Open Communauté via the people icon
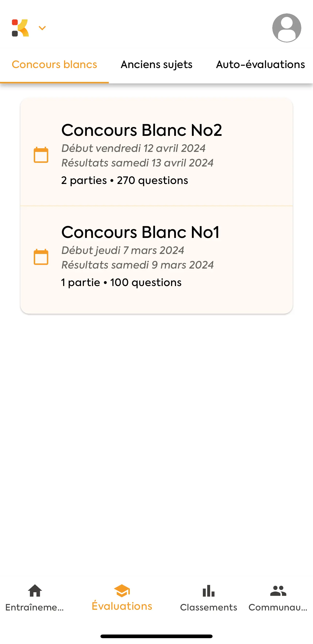This screenshot has height=644, width=313. (x=278, y=591)
